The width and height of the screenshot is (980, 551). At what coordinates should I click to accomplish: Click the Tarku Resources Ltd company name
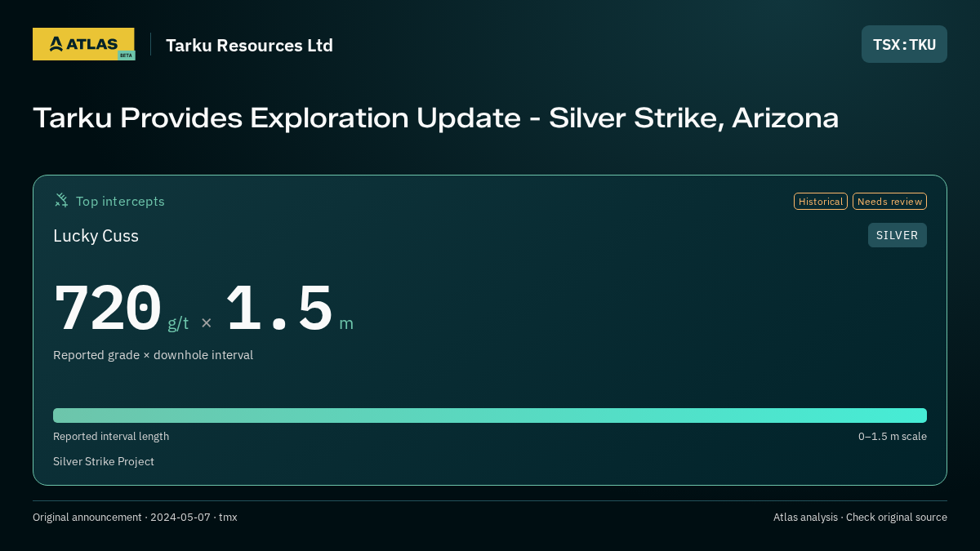249,45
